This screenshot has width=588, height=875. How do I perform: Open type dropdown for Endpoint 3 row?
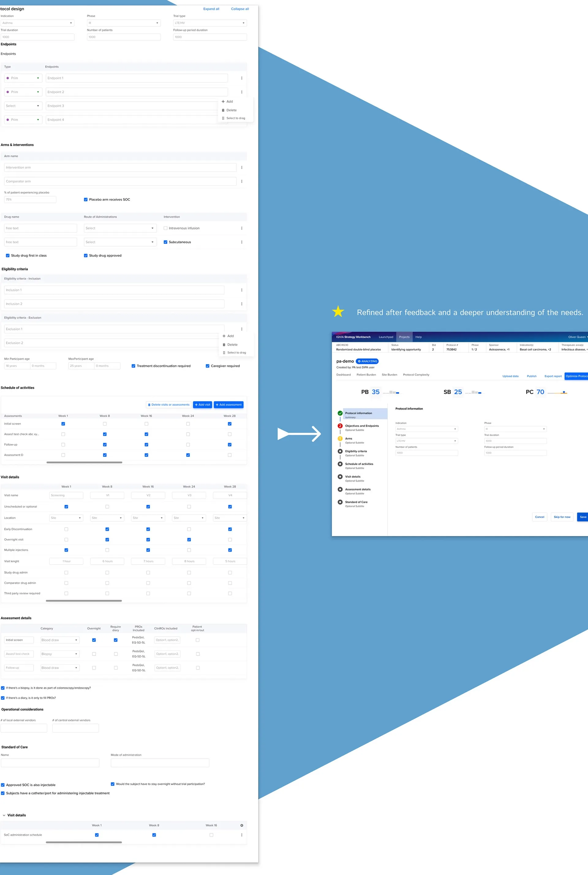click(23, 106)
